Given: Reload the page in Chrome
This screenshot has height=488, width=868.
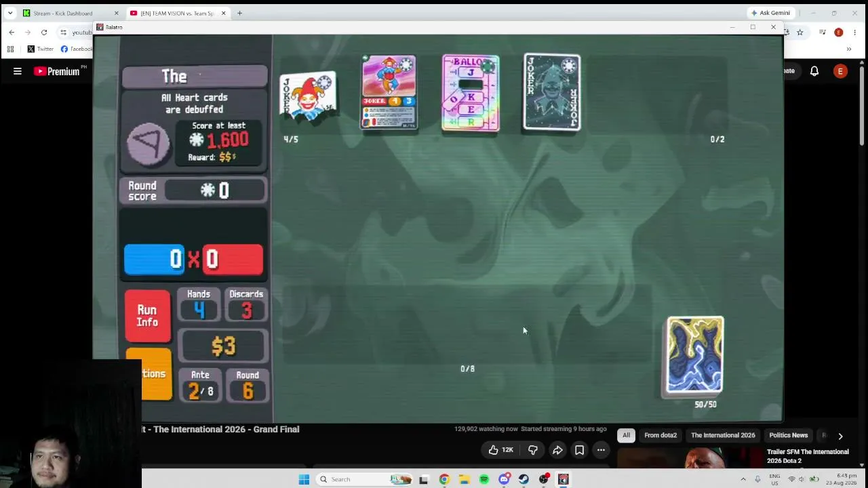Looking at the screenshot, I should point(44,32).
